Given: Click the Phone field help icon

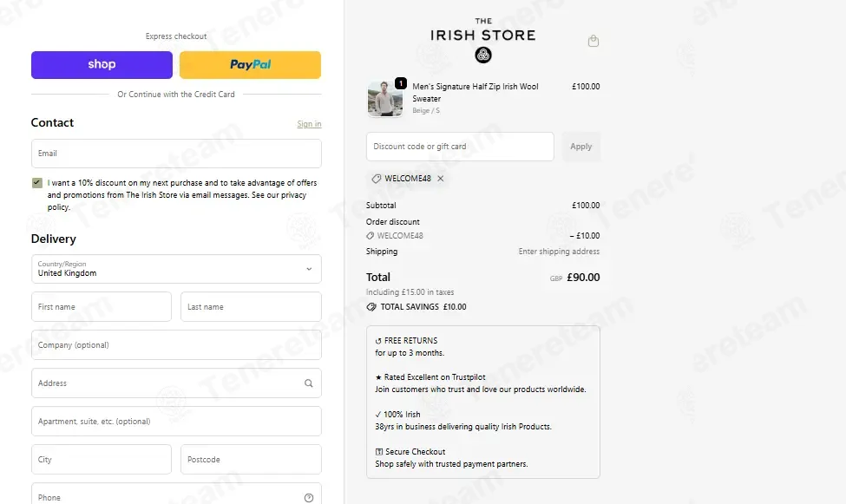Looking at the screenshot, I should point(309,498).
